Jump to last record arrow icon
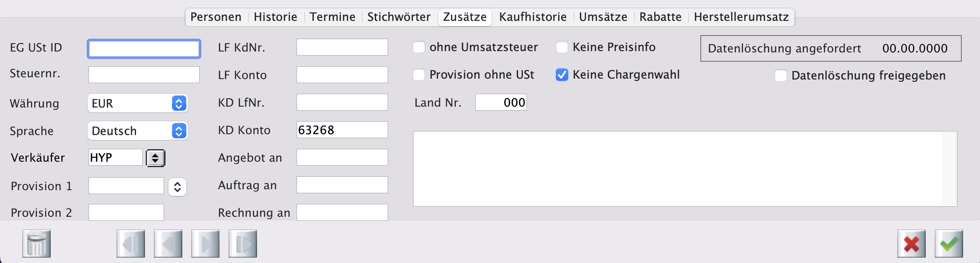980x263 pixels. pos(243,243)
